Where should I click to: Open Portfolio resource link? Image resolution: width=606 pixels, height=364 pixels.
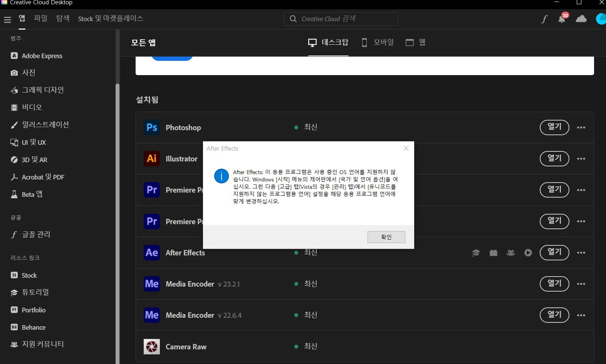point(28,310)
